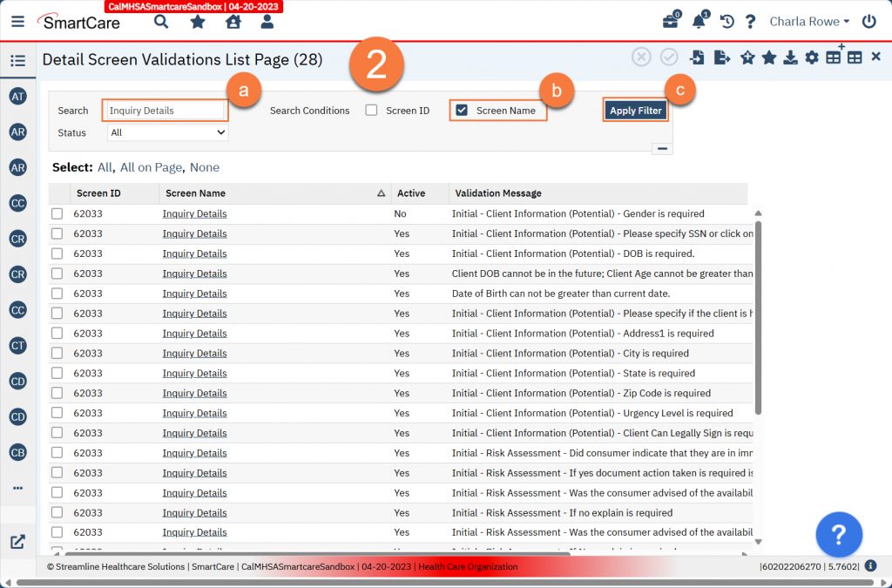892x588 pixels.
Task: Enable the Screen ID search condition checkbox
Action: [x=372, y=111]
